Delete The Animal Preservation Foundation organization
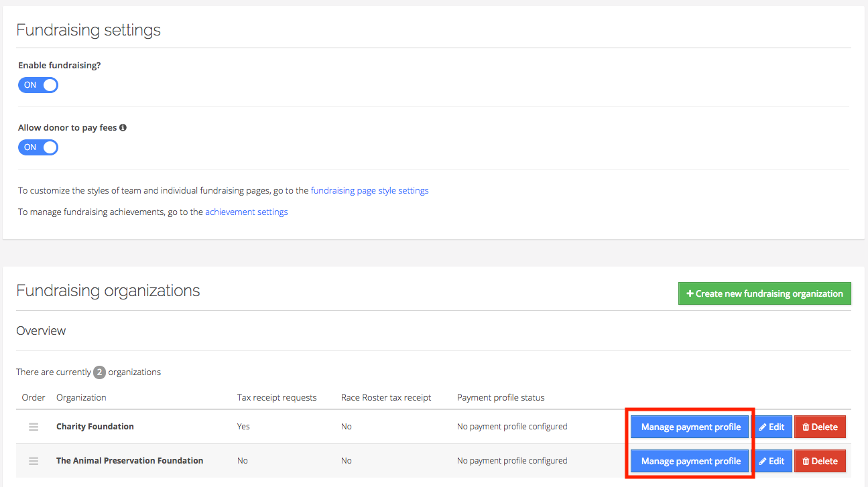 coord(820,461)
